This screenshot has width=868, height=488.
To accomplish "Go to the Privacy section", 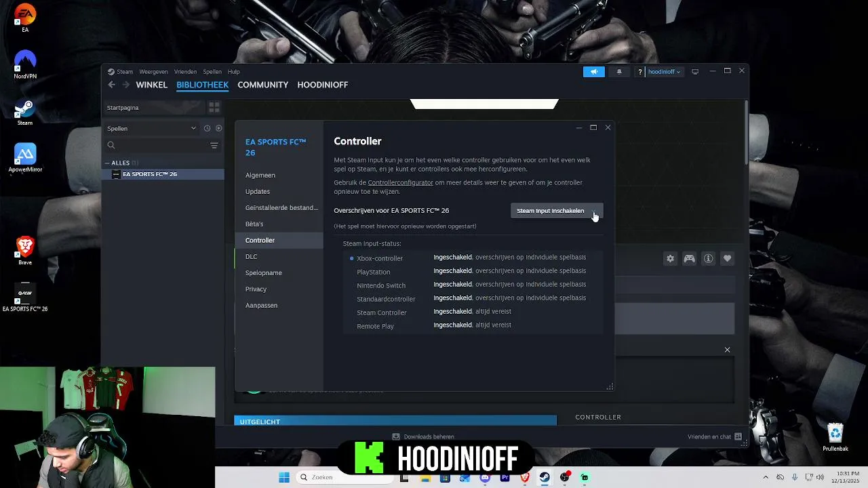I will tap(256, 289).
